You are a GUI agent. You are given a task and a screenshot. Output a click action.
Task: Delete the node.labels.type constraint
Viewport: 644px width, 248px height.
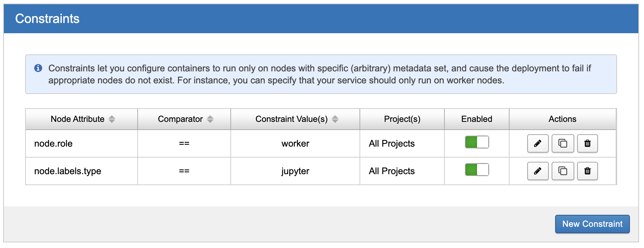tap(587, 171)
